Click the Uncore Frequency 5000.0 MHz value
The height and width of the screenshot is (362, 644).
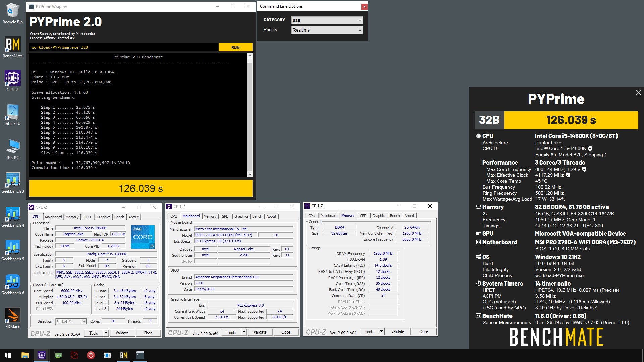412,239
